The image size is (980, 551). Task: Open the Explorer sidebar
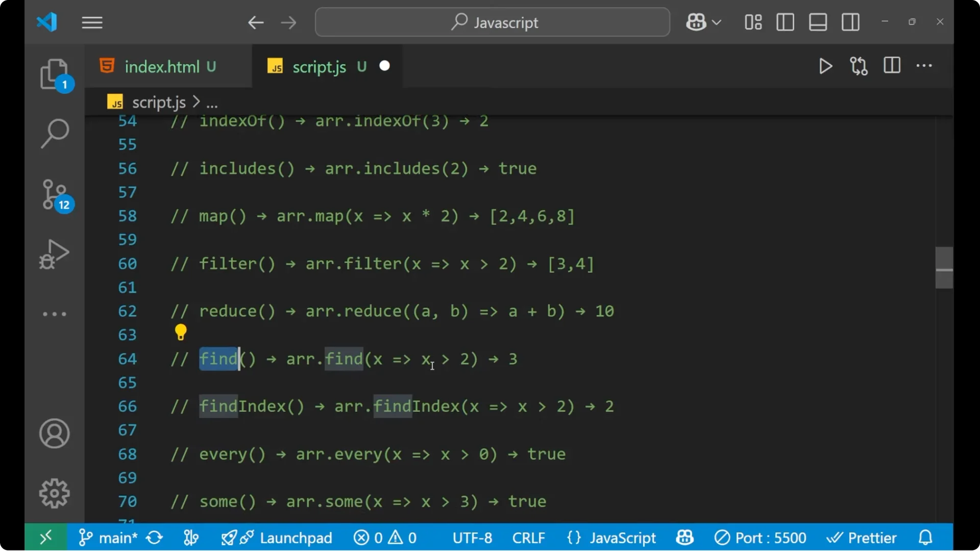click(x=55, y=75)
